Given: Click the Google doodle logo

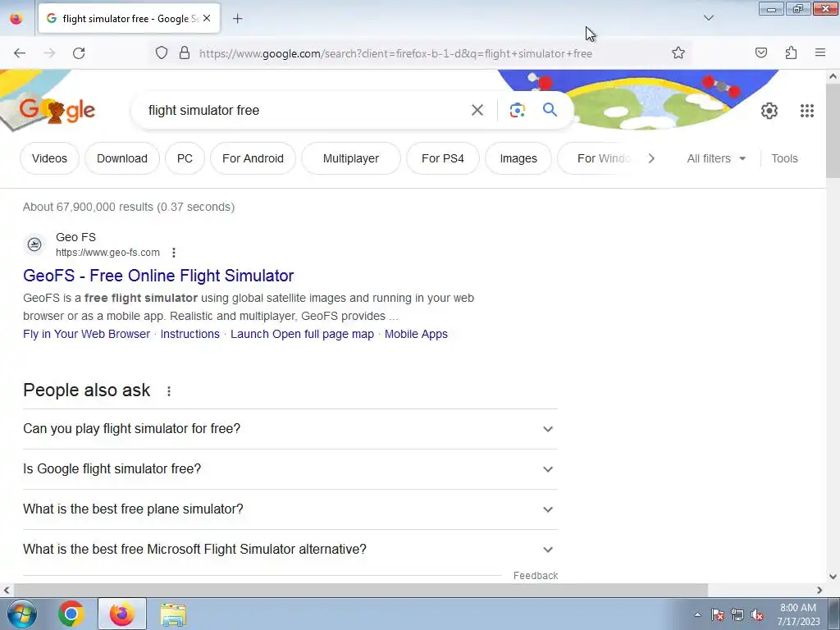Looking at the screenshot, I should tap(57, 111).
